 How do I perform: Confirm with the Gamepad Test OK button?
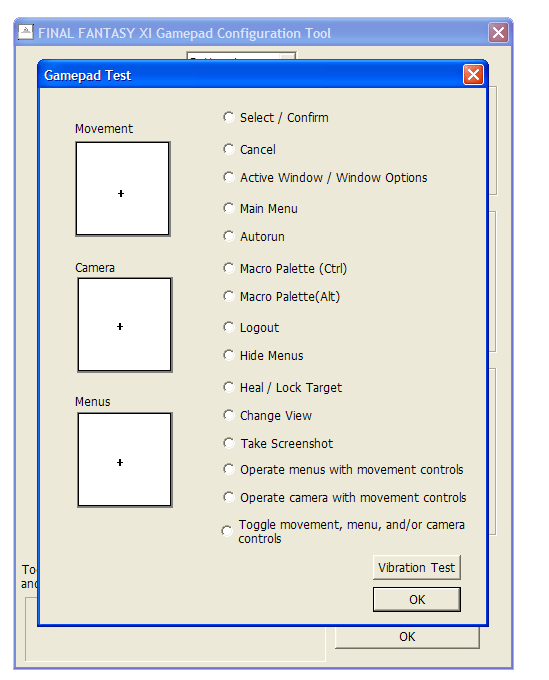click(x=416, y=599)
